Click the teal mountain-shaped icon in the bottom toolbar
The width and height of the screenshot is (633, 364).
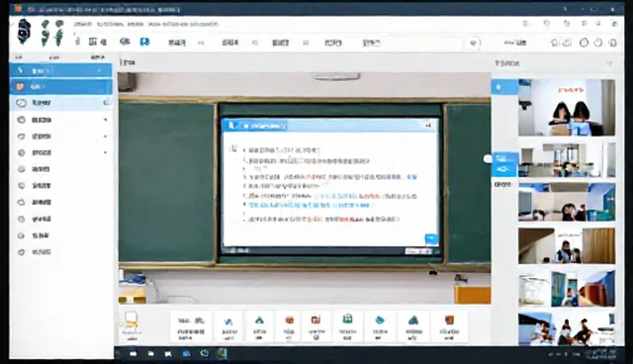[413, 320]
